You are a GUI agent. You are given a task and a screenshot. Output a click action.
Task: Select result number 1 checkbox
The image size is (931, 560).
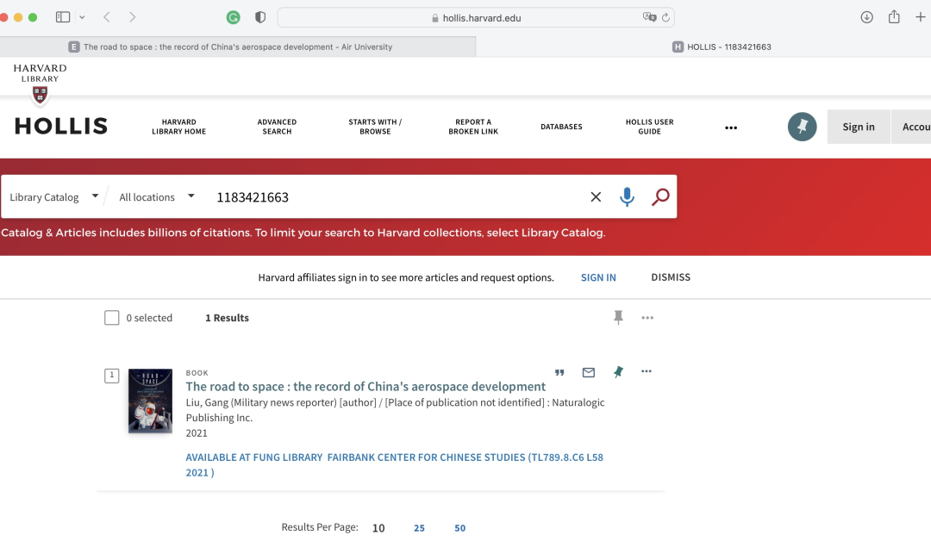coord(111,376)
